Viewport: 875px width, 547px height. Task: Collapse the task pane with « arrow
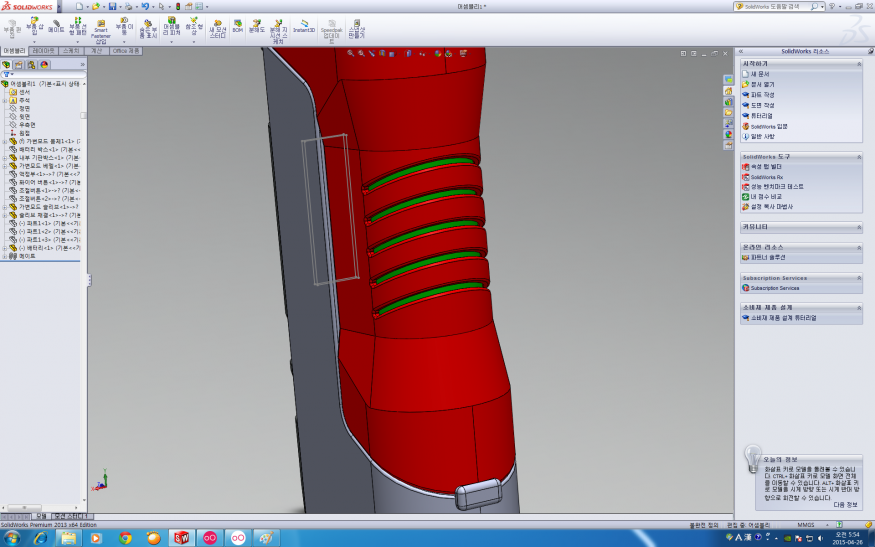pos(741,51)
